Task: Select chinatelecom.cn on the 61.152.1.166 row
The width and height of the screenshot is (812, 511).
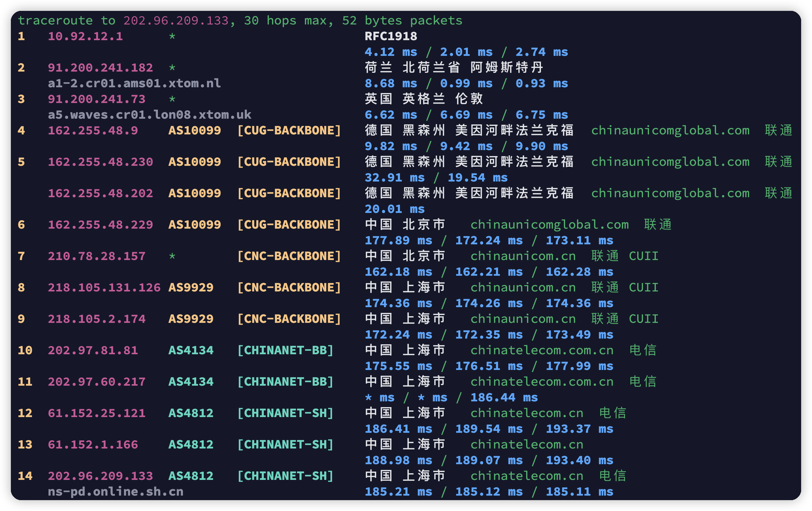Action: click(x=527, y=445)
